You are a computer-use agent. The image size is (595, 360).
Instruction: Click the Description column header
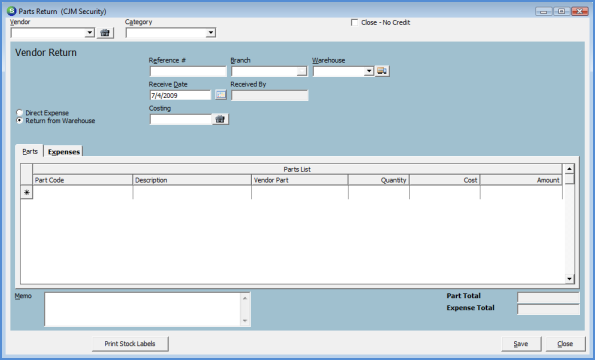click(192, 180)
